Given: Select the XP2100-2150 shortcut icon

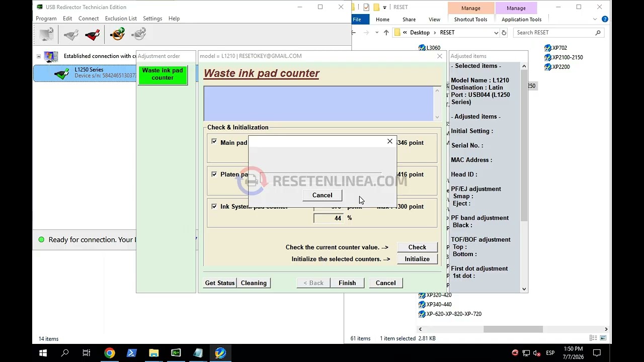Looking at the screenshot, I should click(548, 57).
